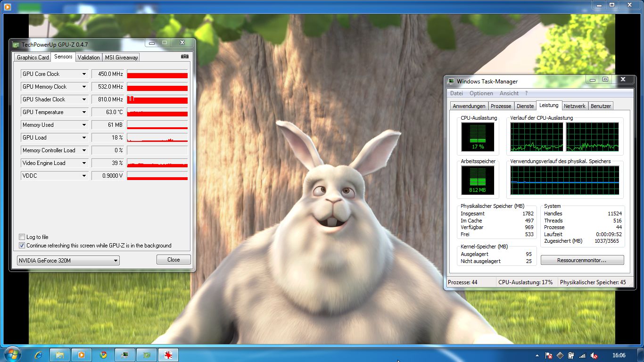Viewport: 644px width, 362px height.
Task: Click the taskbar clock showing 16:06
Action: point(619,355)
